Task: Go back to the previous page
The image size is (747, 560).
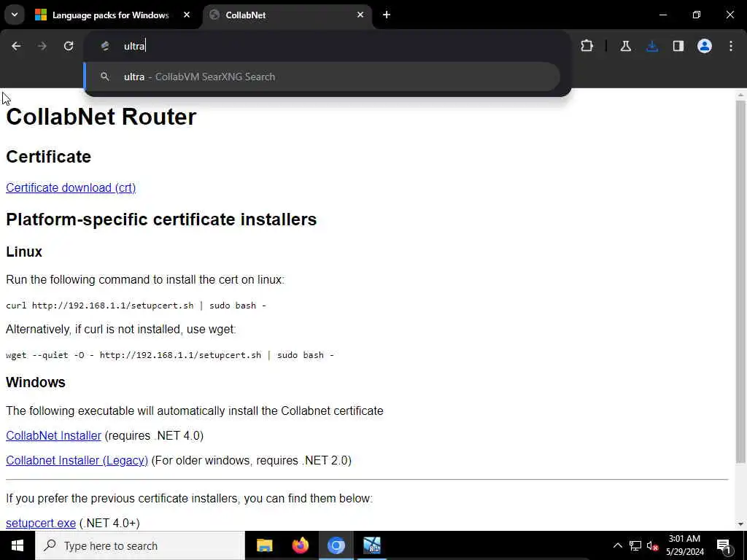Action: click(x=16, y=46)
